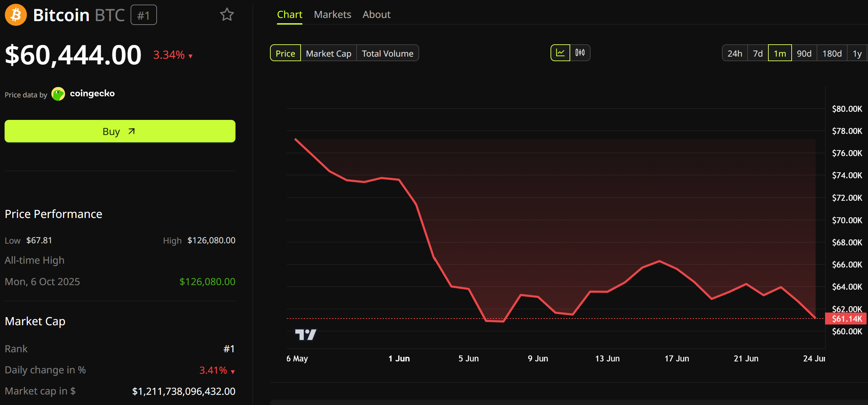Click the 6 May axis label
Viewport: 868px width, 405px height.
tap(297, 359)
